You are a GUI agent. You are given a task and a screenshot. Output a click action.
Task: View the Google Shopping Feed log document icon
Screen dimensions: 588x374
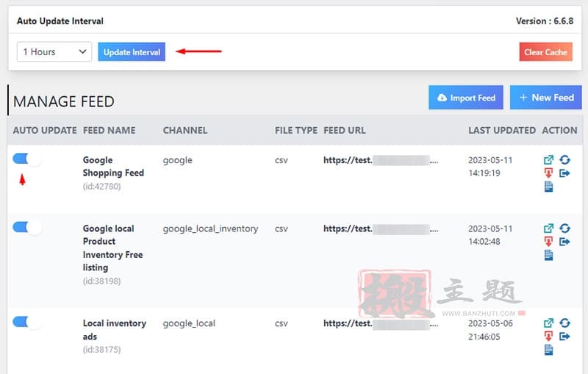(x=548, y=186)
